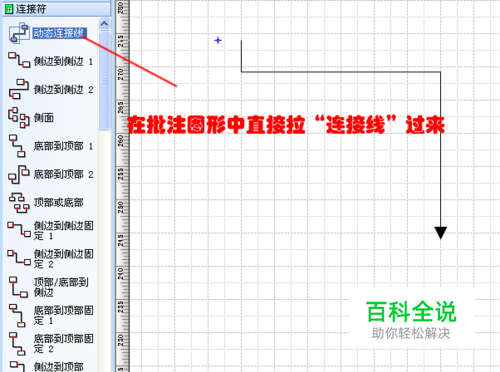
Task: Select the 动态连接线 connector icon
Action: click(19, 33)
